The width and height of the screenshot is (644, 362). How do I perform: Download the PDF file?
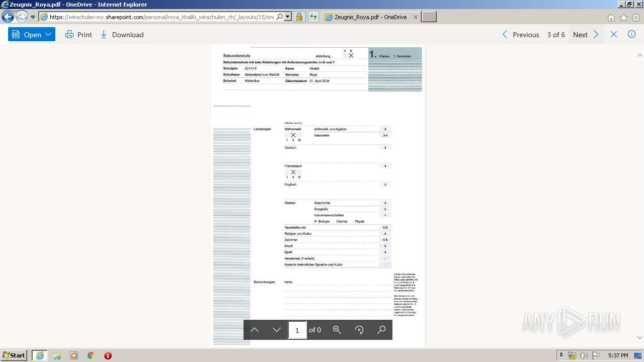coord(122,35)
